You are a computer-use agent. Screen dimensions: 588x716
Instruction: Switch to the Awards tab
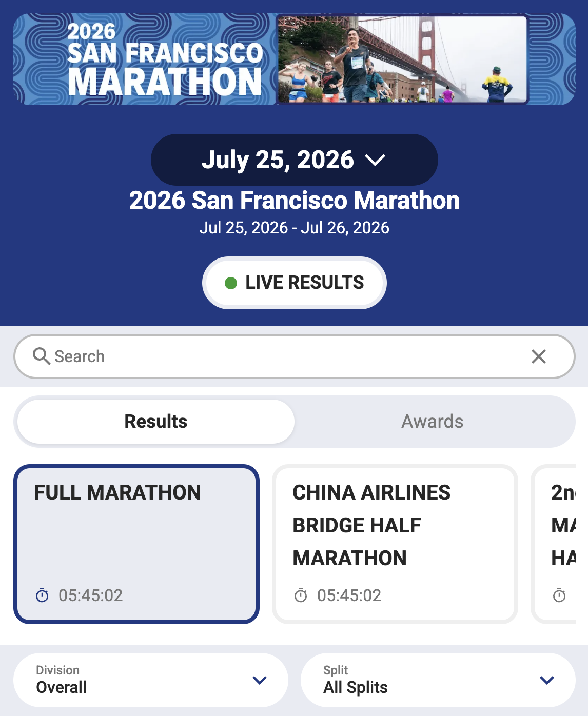pos(433,422)
